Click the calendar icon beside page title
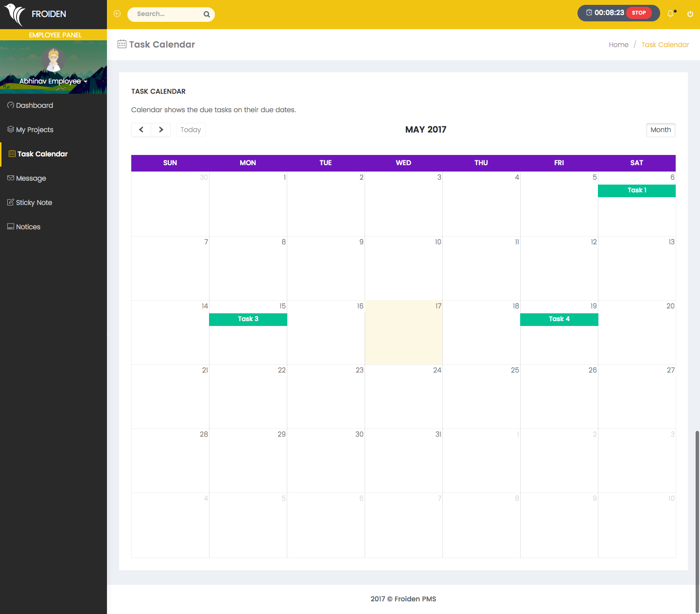 [x=122, y=44]
